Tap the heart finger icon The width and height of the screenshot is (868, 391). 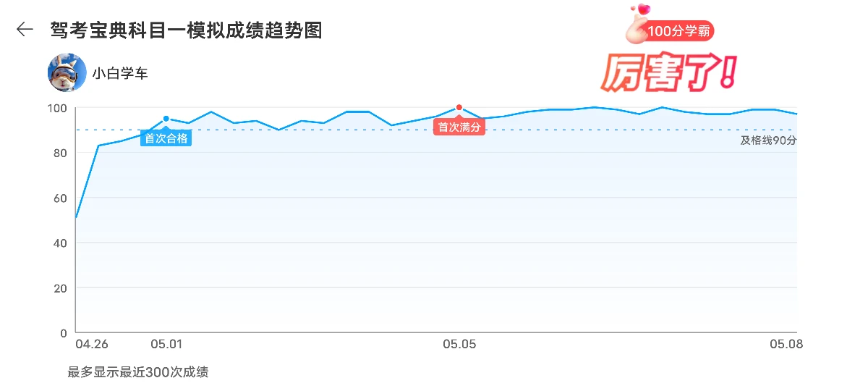[638, 22]
